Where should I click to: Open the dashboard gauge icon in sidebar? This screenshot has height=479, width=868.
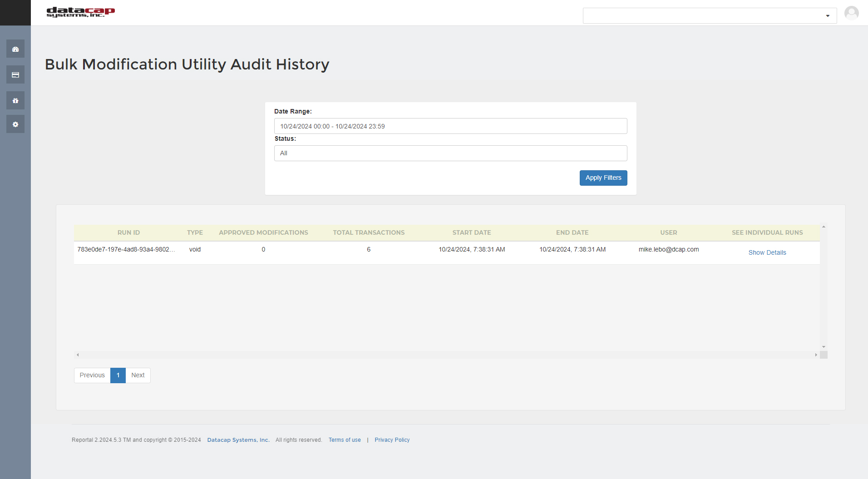tap(15, 49)
